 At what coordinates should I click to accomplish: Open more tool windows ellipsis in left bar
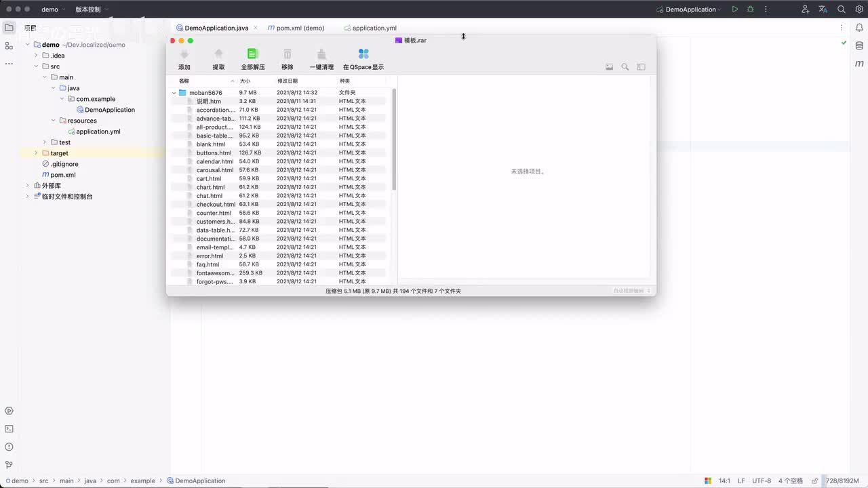point(9,64)
